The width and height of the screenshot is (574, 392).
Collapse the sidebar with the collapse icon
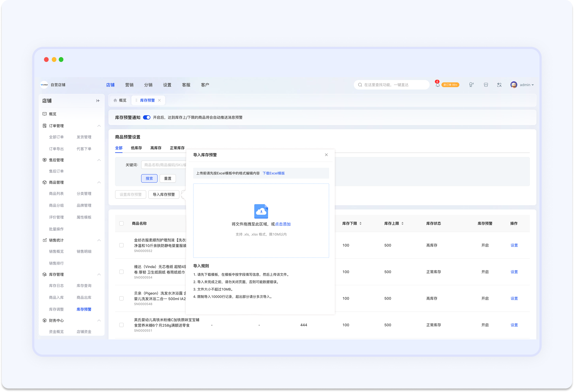coord(98,101)
